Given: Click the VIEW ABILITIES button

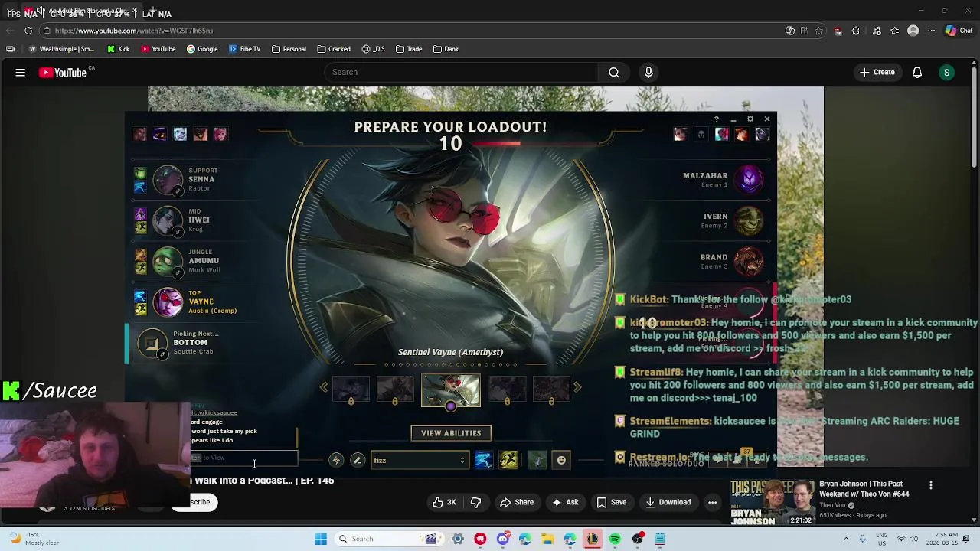Looking at the screenshot, I should click(451, 433).
